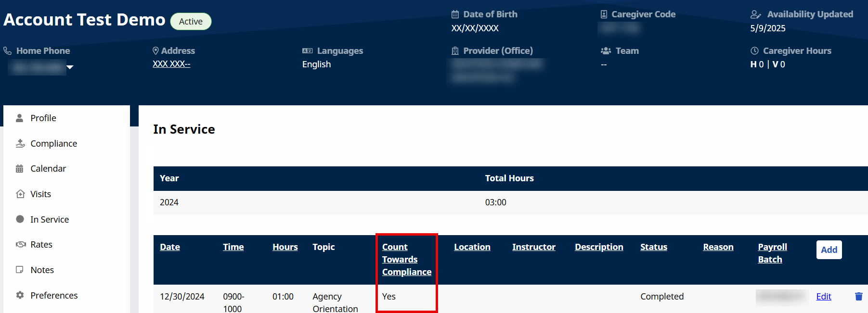The width and height of the screenshot is (868, 313).
Task: Delete the 12/30/2024 in-service entry
Action: 858,297
